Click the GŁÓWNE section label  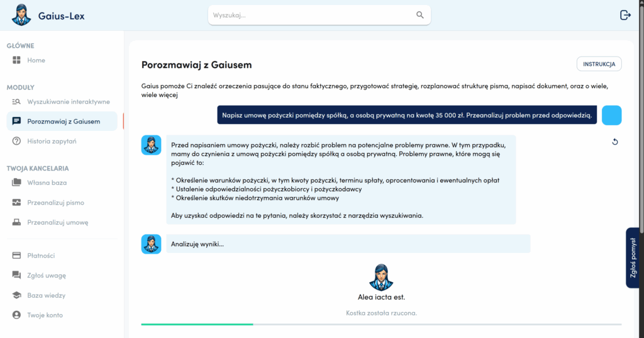[x=20, y=46]
